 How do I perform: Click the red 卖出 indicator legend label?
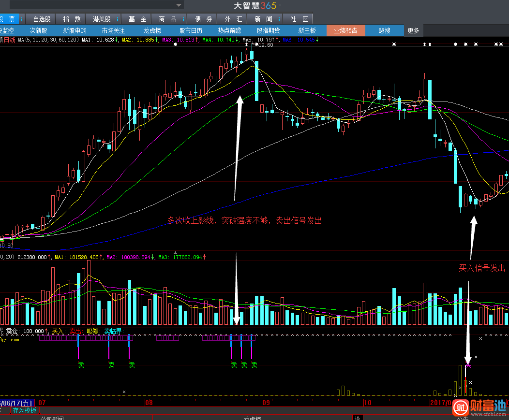(76, 331)
